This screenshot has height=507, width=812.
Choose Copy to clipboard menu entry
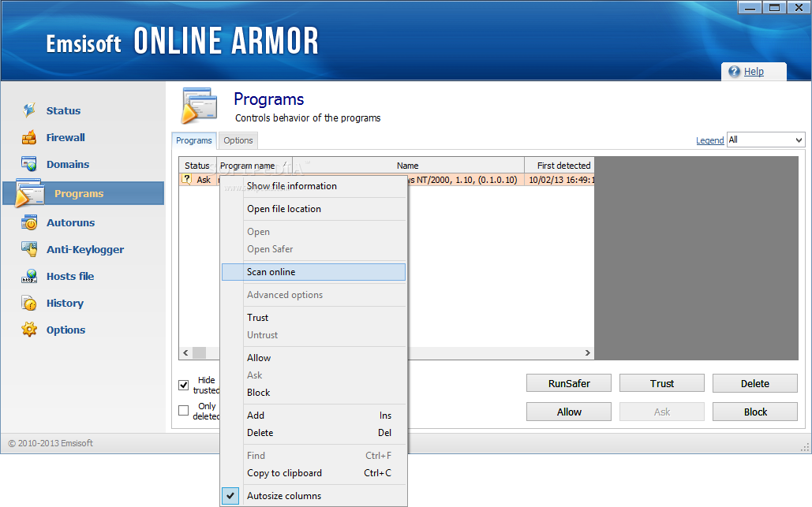pos(314,473)
